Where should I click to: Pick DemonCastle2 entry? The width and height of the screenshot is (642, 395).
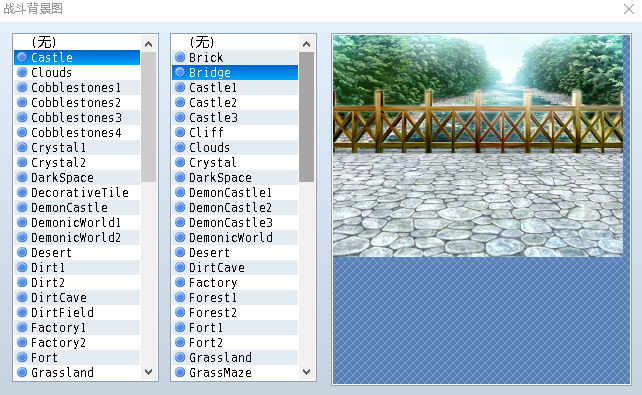pyautogui.click(x=235, y=208)
